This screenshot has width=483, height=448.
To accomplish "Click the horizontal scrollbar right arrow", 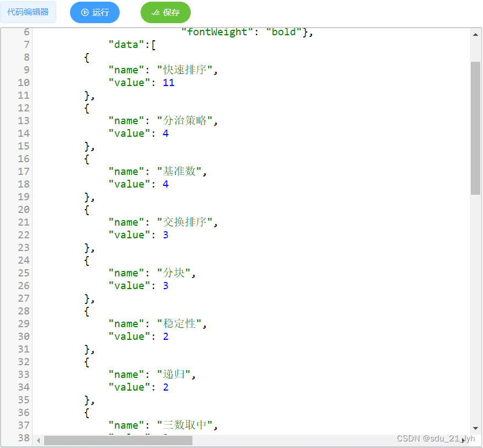I will tap(466, 440).
